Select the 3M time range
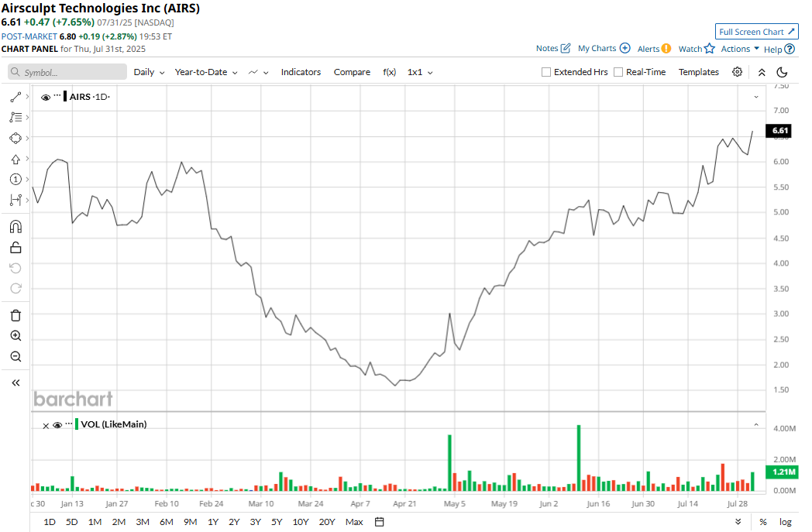The image size is (812, 532). 143,522
